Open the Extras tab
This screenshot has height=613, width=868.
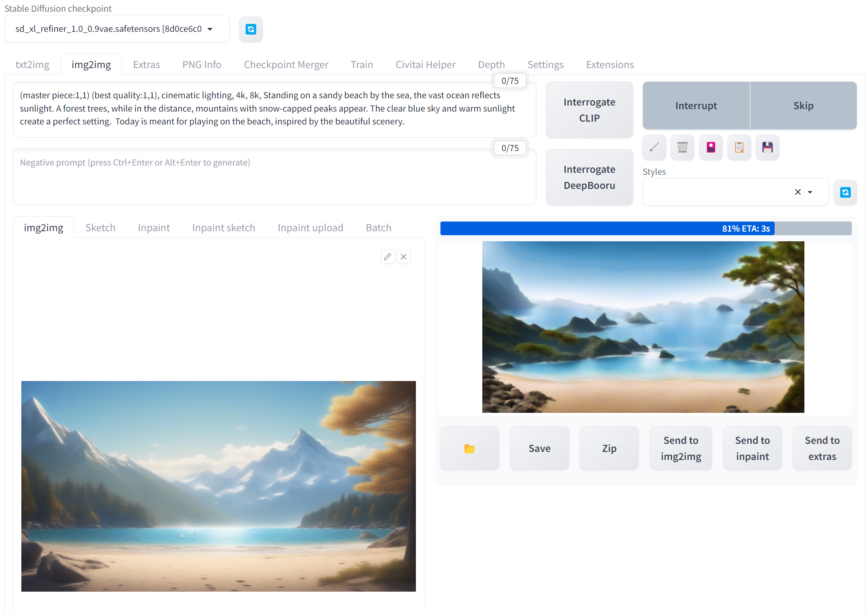click(x=147, y=64)
